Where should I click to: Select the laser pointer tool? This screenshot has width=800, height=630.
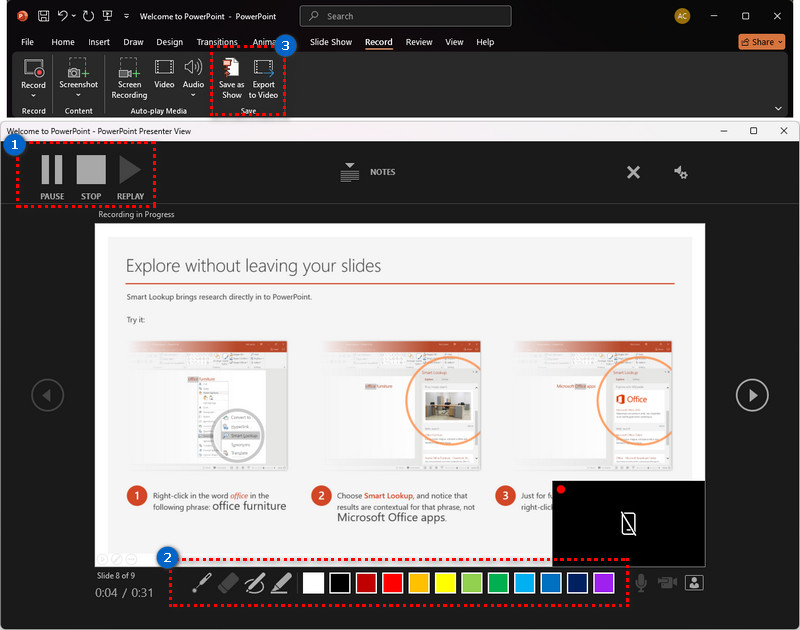click(202, 583)
